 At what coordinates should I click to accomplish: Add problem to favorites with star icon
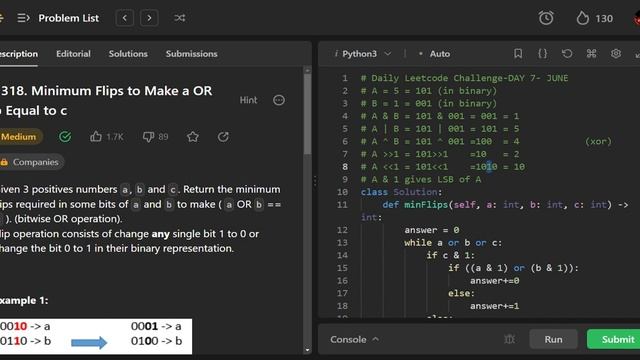point(193,137)
